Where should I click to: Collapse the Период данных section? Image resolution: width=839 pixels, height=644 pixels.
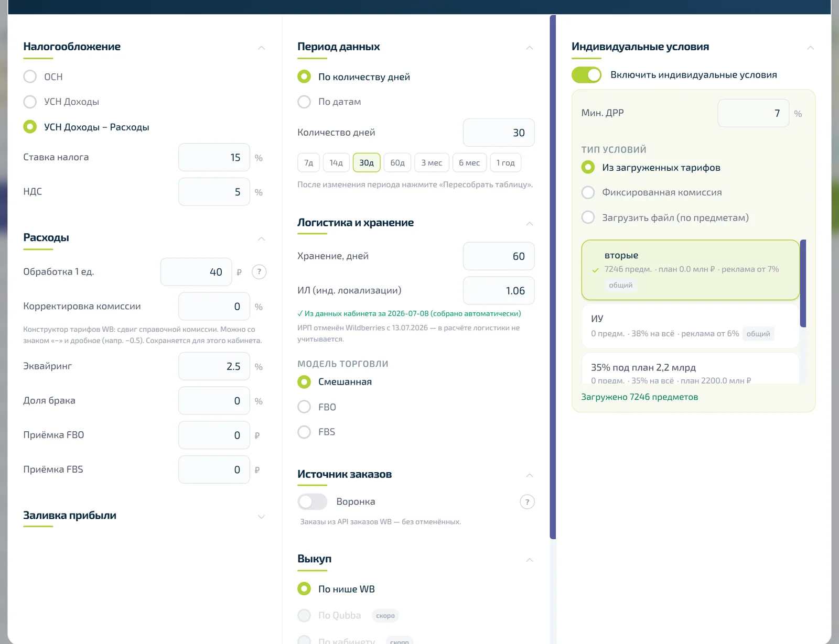coord(530,48)
